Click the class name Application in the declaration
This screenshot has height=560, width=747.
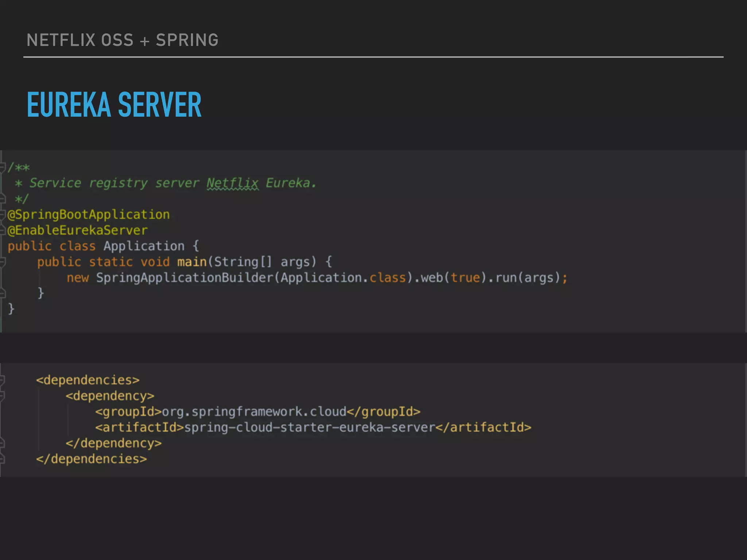click(144, 246)
